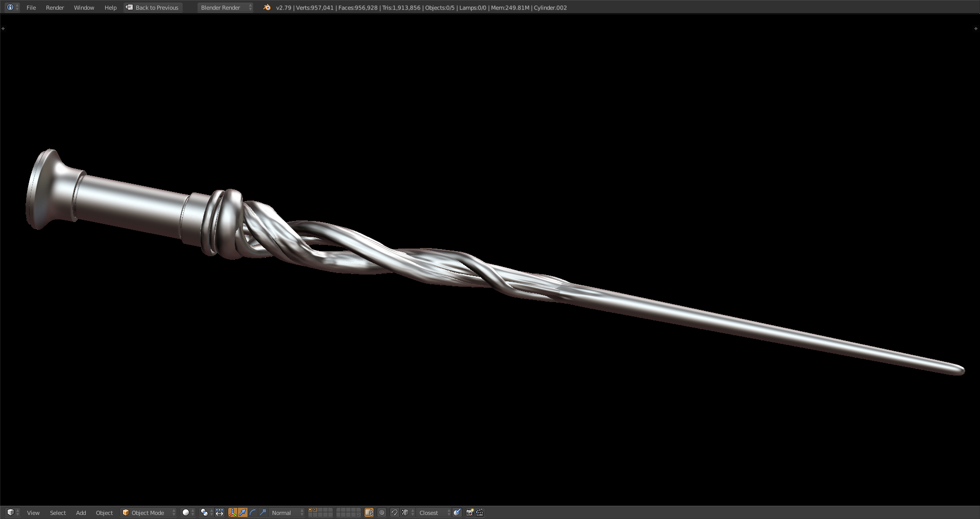Click the Faces:956,928 statistic text
The width and height of the screenshot is (980, 519).
coord(358,8)
